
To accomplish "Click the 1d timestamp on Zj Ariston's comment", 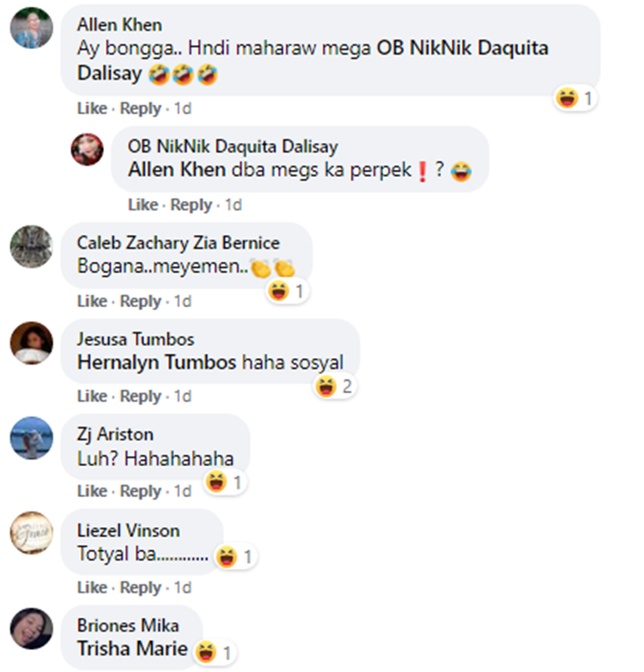I will [183, 491].
